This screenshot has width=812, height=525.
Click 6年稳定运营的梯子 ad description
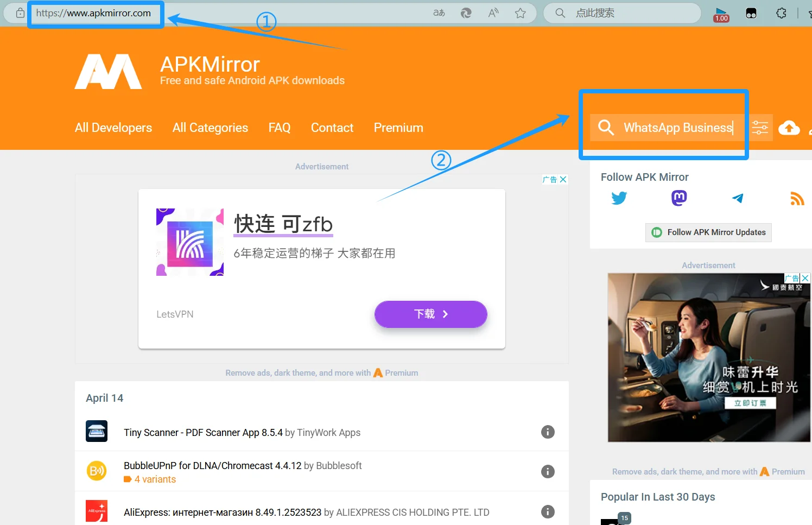pyautogui.click(x=314, y=253)
